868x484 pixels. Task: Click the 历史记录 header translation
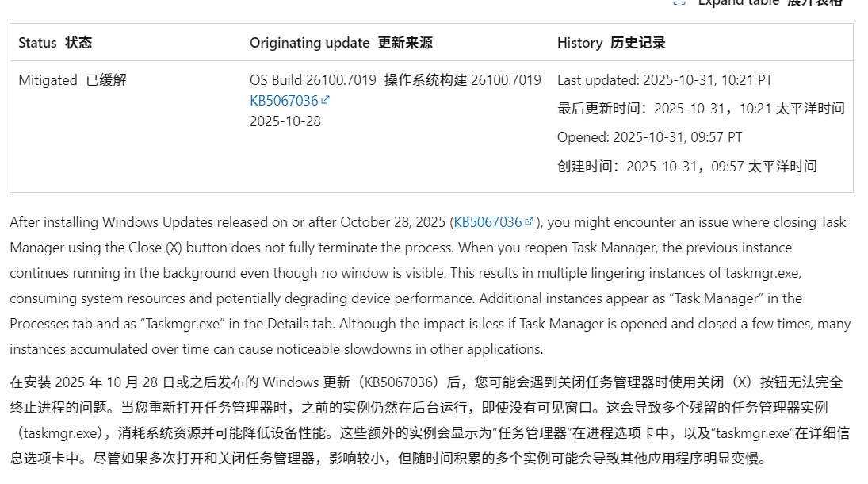(x=638, y=43)
